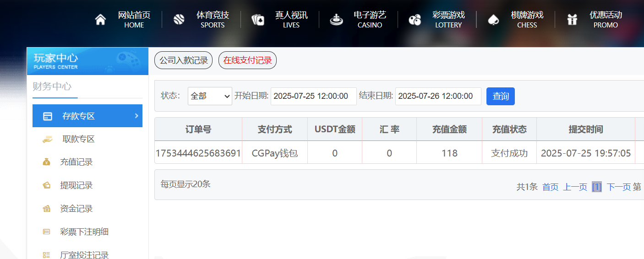Select the 在线支付记录 tab
This screenshot has width=644, height=259.
click(247, 60)
